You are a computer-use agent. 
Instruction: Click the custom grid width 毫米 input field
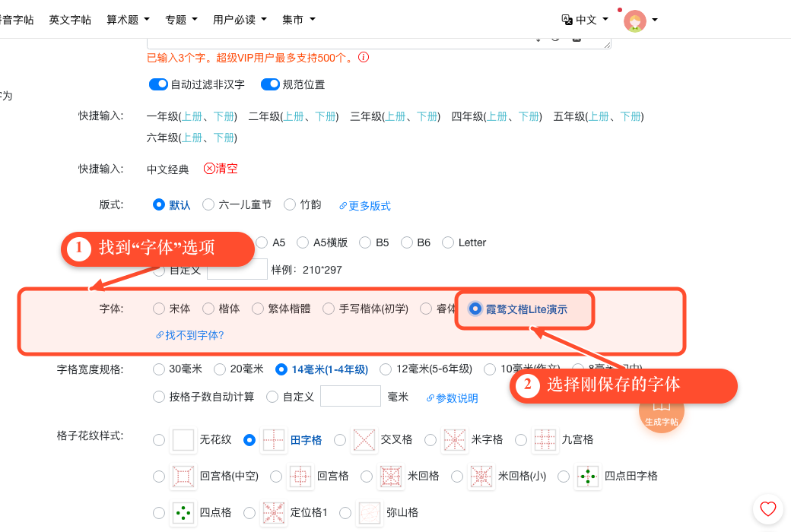(351, 396)
